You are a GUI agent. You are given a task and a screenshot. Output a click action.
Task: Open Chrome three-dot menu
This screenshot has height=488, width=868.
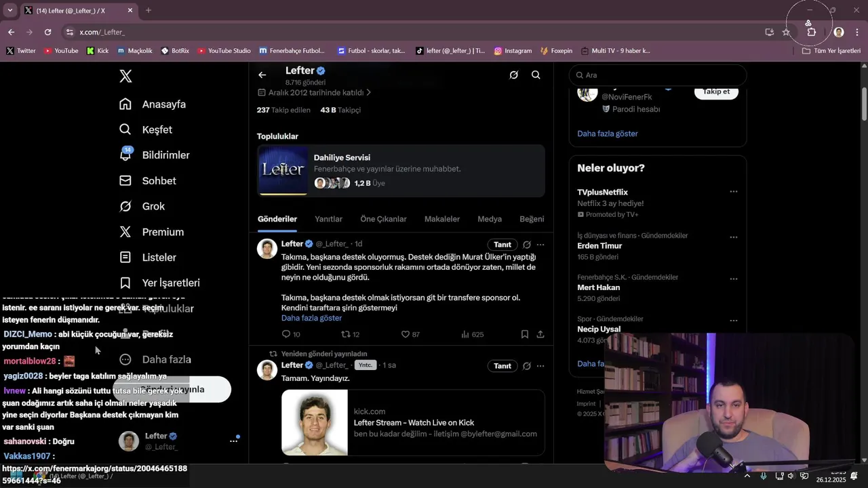point(857,32)
